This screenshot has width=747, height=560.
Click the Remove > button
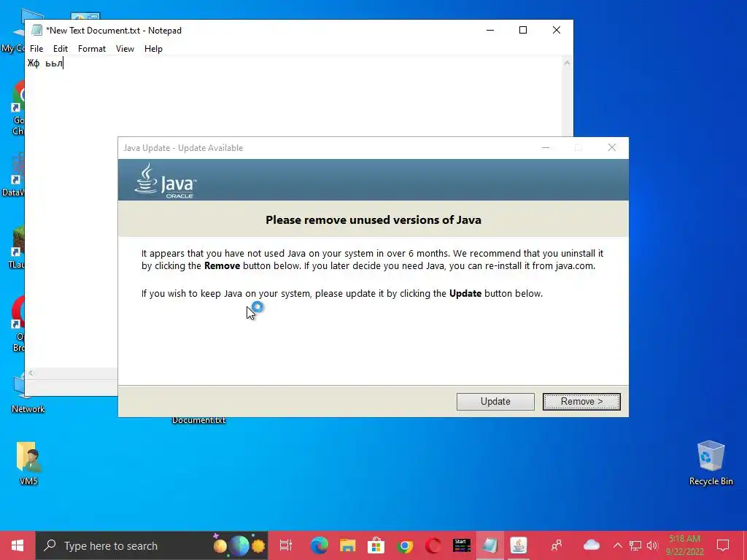pos(581,402)
